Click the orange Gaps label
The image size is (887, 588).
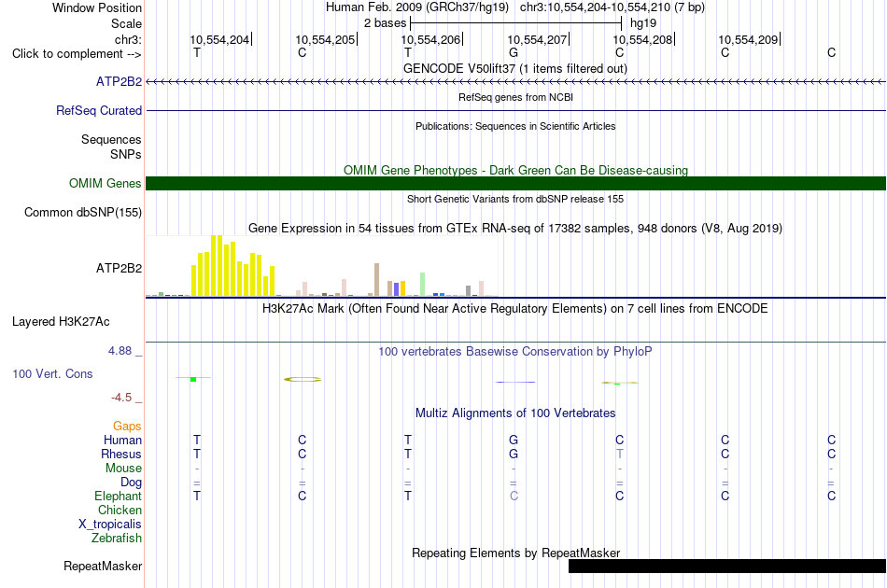(x=127, y=426)
